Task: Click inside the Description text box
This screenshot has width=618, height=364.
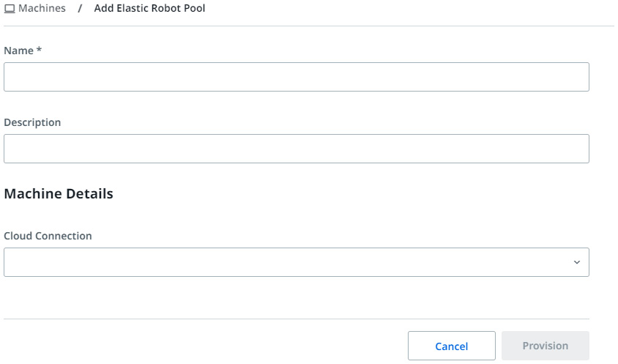Action: pyautogui.click(x=297, y=149)
